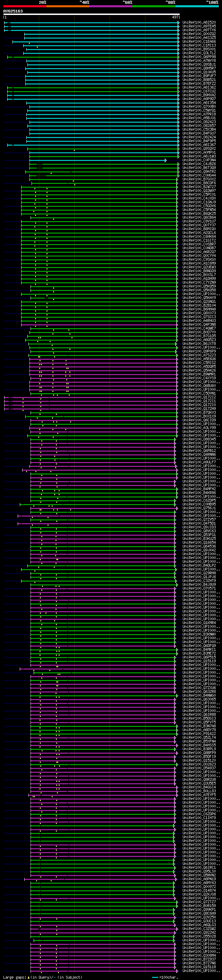Select hit label UniRef100_Q756J1
222x980 pixels.
199,508
